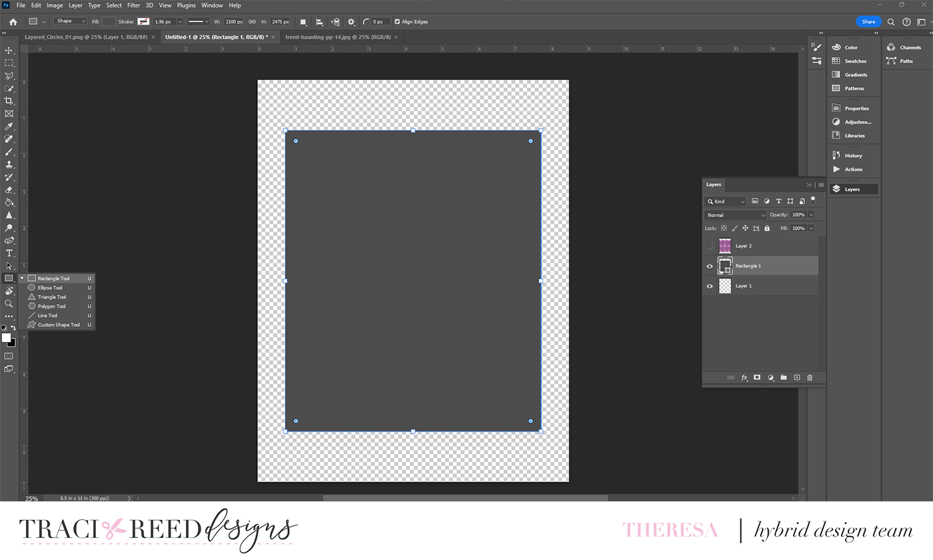Select the Move tool
Screen dimensions: 933x560
(9, 50)
